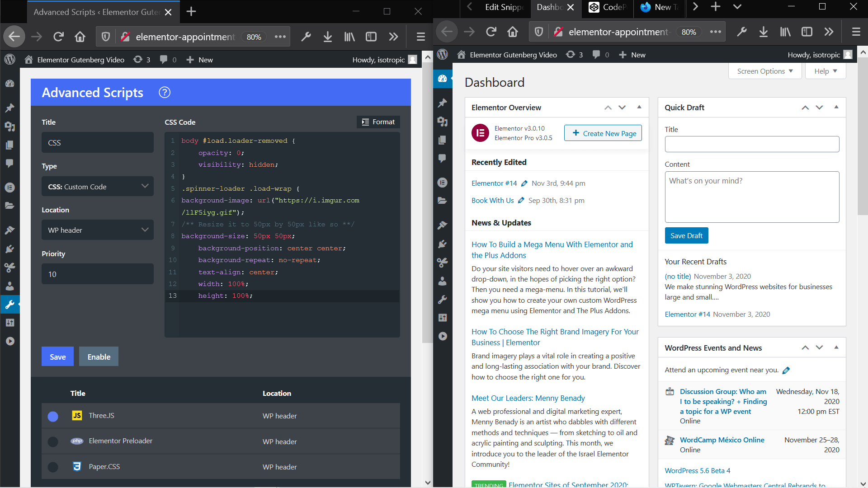Click shield tracking protection in right address bar

[x=538, y=32]
